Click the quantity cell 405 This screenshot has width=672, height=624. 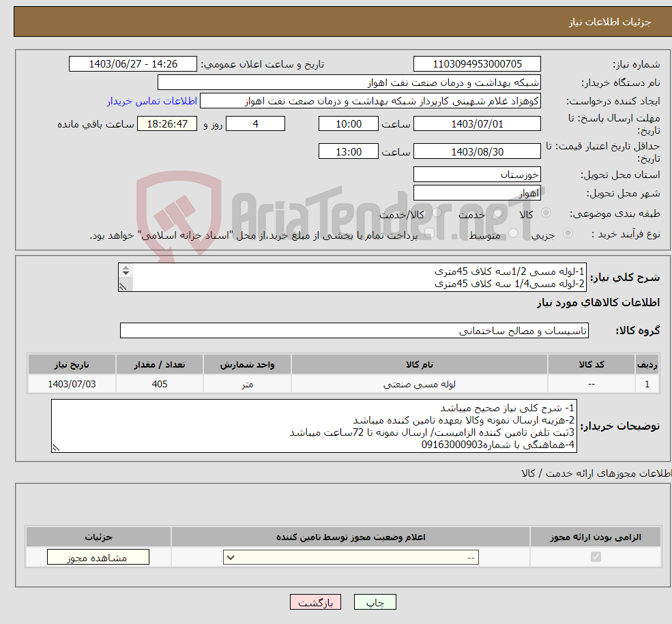coord(160,384)
